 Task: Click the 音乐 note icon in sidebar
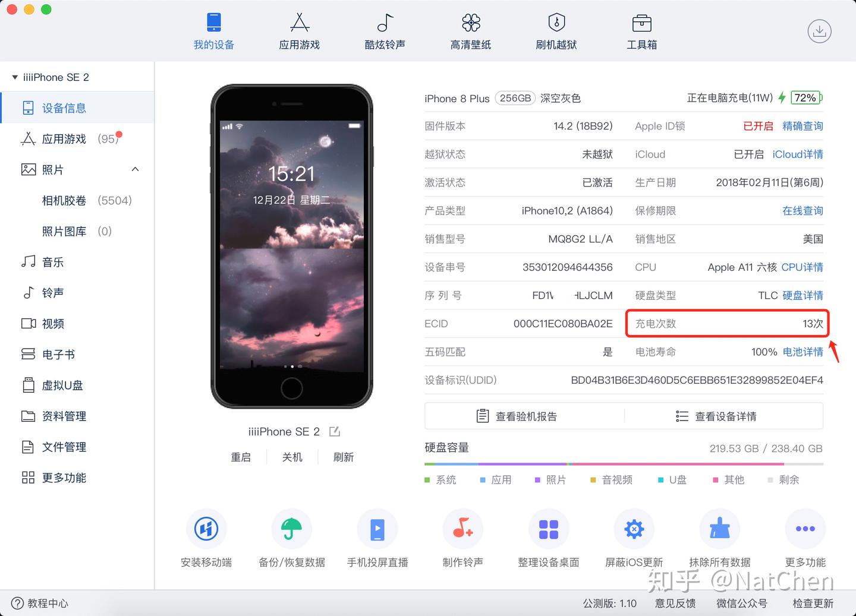[28, 262]
